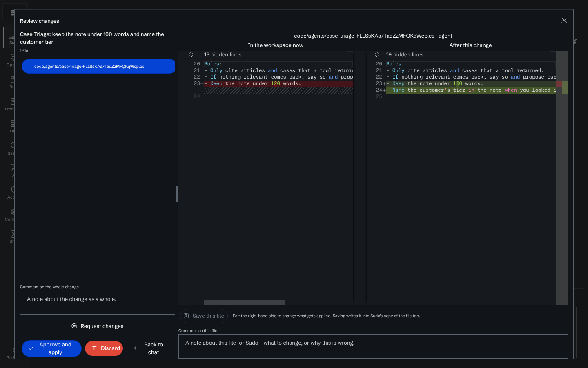This screenshot has width=588, height=368.
Task: Click "Rules:" on line 20 of the workspace pane
Action: (213, 64)
